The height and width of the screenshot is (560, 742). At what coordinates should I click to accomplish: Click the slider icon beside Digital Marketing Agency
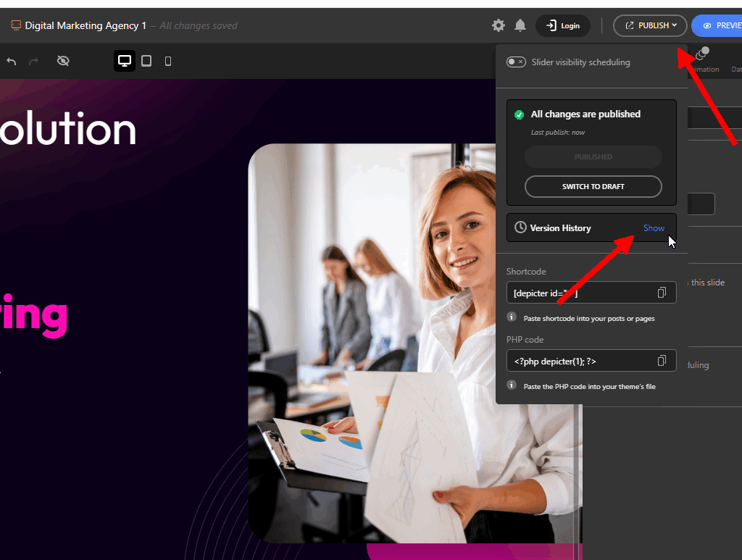16,25
